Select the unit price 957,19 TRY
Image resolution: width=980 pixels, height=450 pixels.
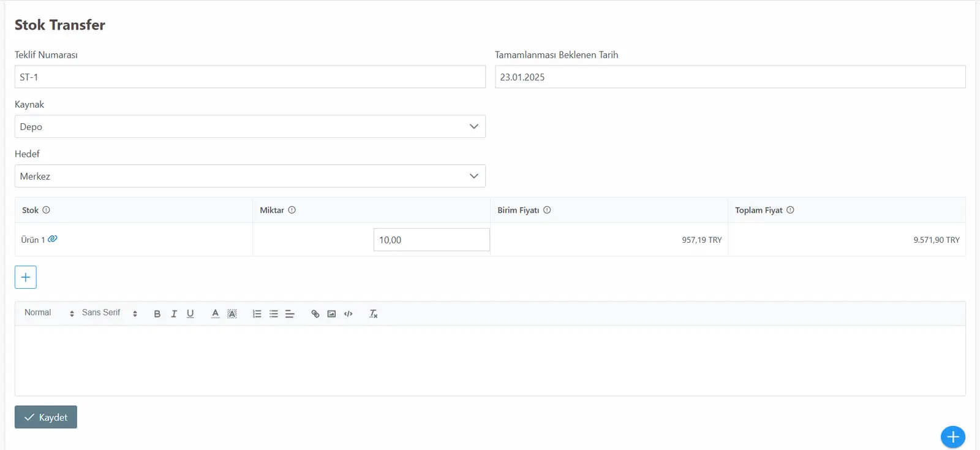[x=702, y=240]
